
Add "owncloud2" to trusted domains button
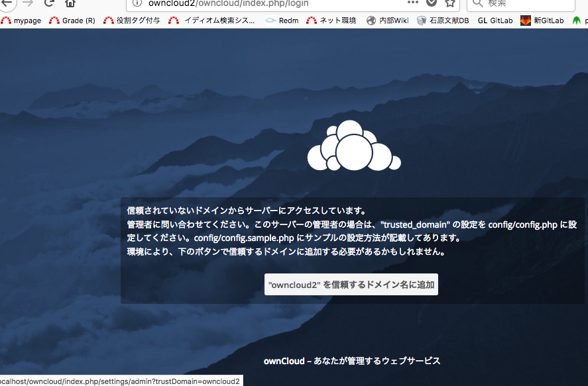point(351,285)
